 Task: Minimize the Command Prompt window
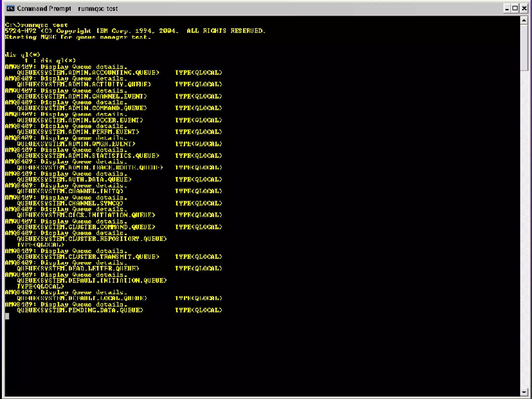click(507, 9)
